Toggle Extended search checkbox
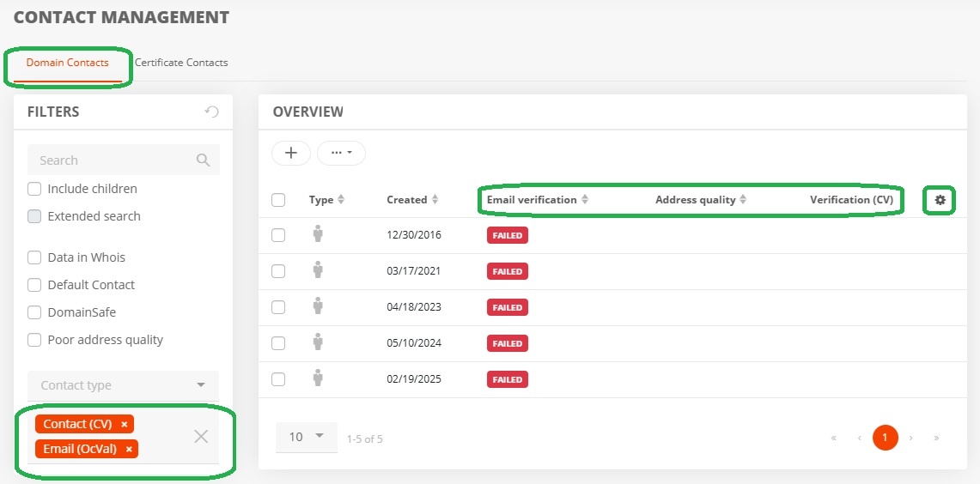The image size is (980, 484). (34, 216)
